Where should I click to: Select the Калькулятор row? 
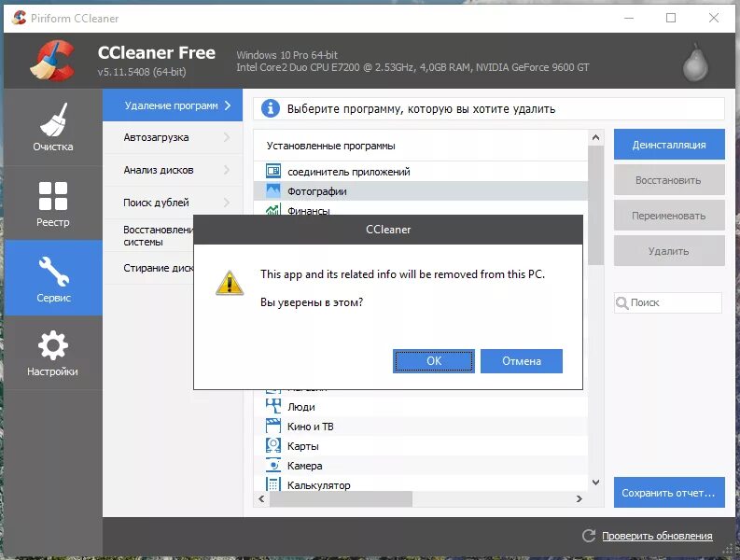pyautogui.click(x=421, y=484)
